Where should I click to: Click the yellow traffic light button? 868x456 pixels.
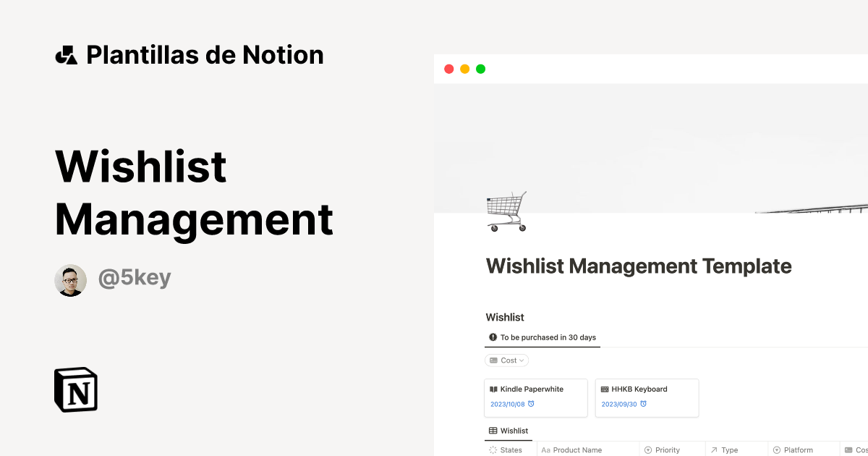(x=464, y=69)
